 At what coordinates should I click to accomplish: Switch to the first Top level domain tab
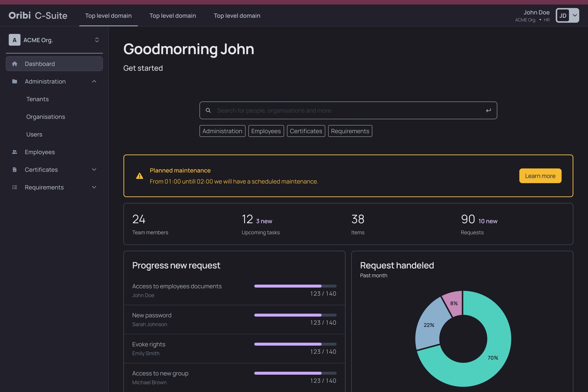tap(108, 16)
